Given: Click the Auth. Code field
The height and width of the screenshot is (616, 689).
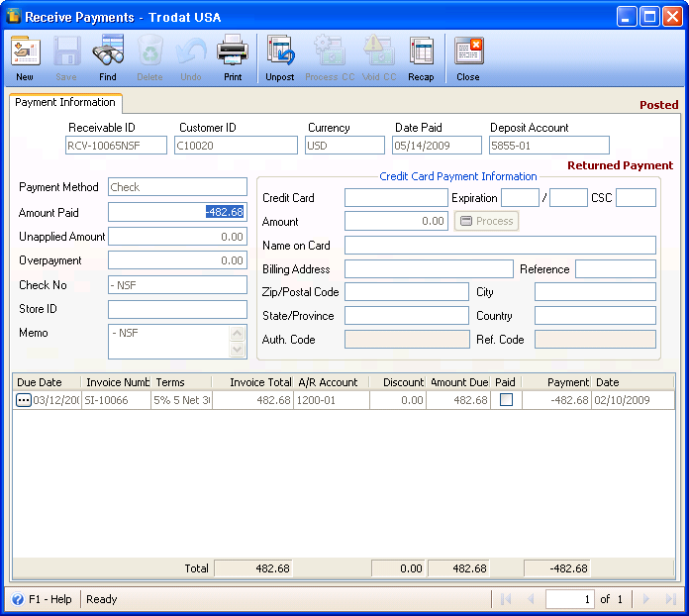Looking at the screenshot, I should click(x=407, y=340).
